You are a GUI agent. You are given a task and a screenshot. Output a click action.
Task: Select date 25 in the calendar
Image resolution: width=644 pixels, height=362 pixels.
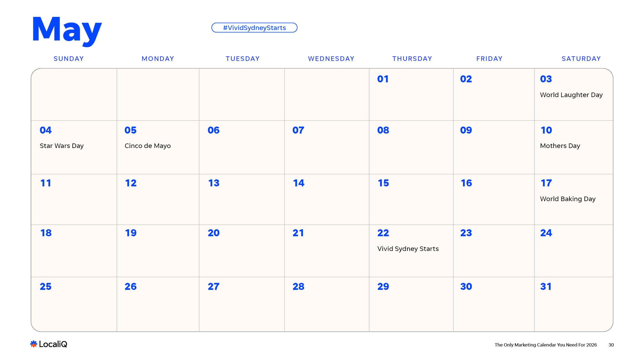(46, 287)
